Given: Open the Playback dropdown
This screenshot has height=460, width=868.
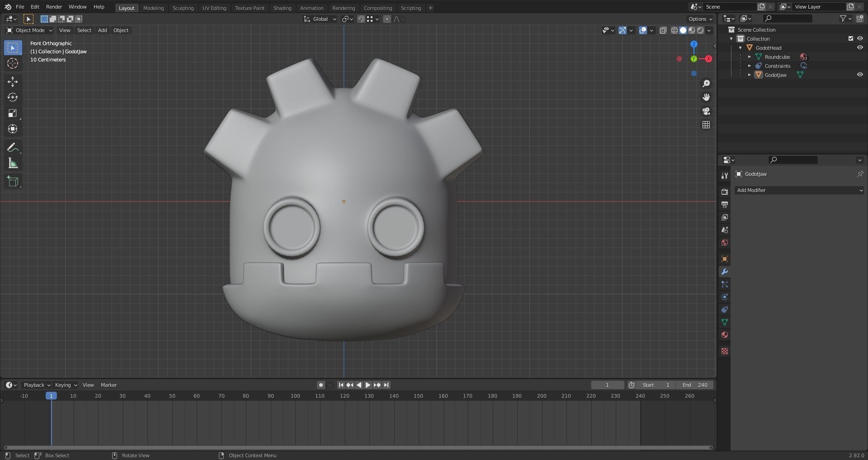Looking at the screenshot, I should 37,385.
